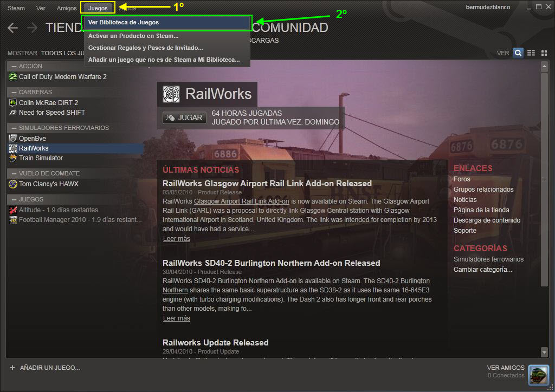Image resolution: width=555 pixels, height=392 pixels.
Task: Click the vertical scrollbar of news panel
Action: [x=544, y=179]
